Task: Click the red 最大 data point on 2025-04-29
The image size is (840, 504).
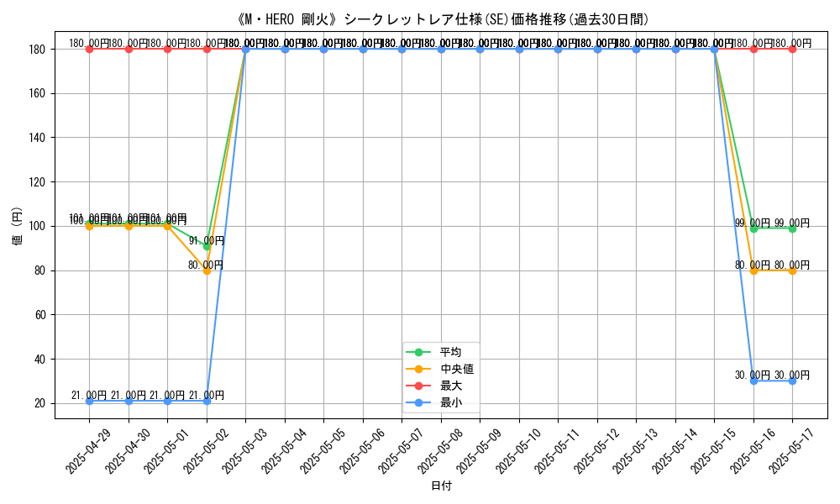Action: [x=90, y=50]
